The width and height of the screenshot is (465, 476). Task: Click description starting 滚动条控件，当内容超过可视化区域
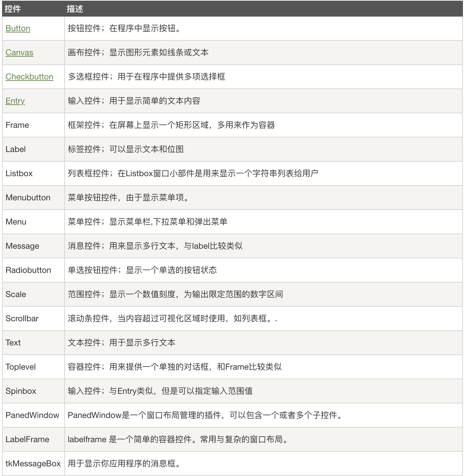172,318
